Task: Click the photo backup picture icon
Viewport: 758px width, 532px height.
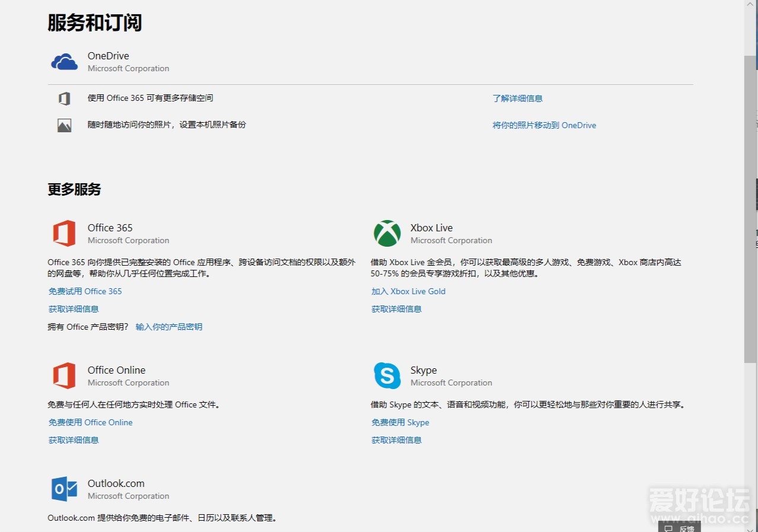Action: tap(64, 125)
